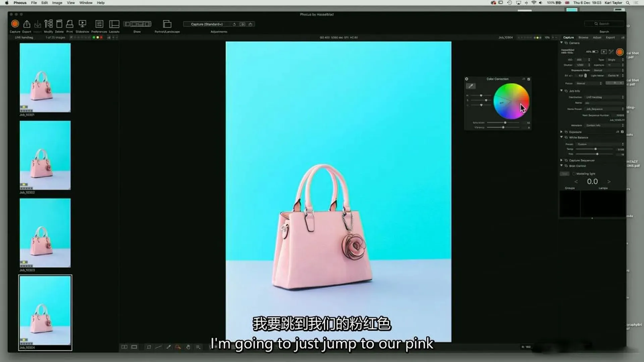Switch to the Adjust tab

(597, 38)
